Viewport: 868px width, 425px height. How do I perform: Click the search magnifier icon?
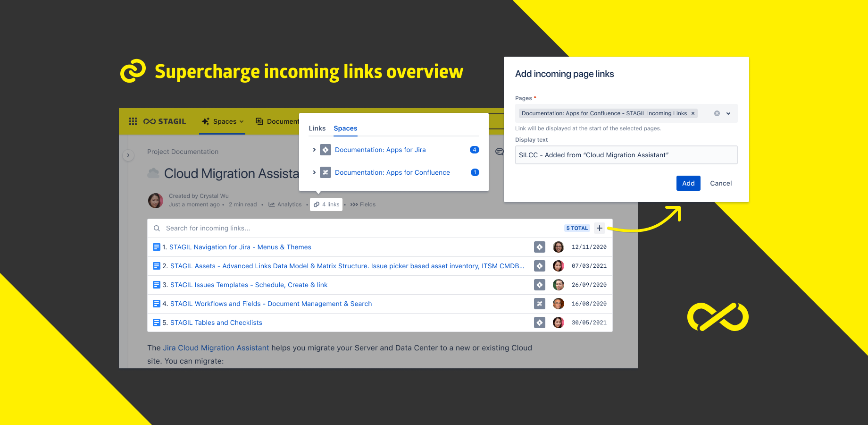tap(157, 228)
